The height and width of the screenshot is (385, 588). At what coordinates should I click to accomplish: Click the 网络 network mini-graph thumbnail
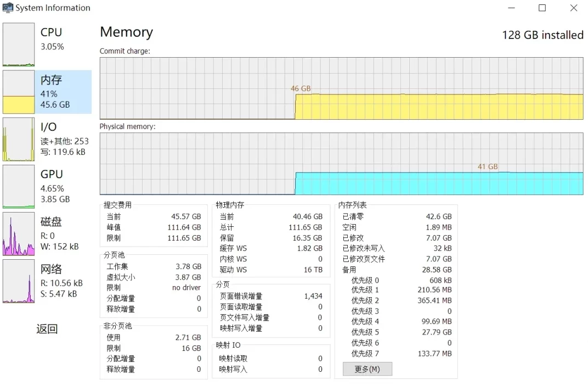[19, 281]
